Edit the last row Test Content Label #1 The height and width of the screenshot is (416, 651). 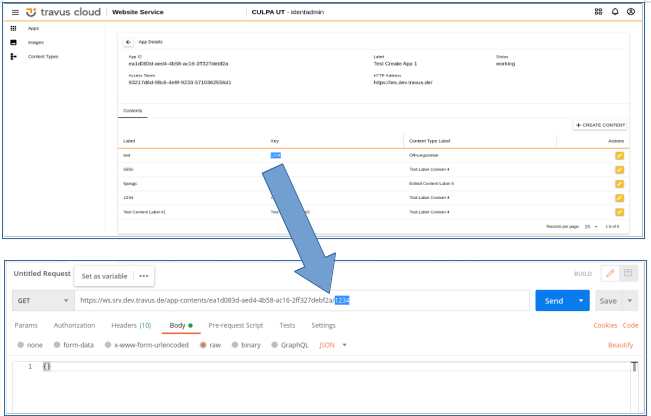[x=619, y=212]
